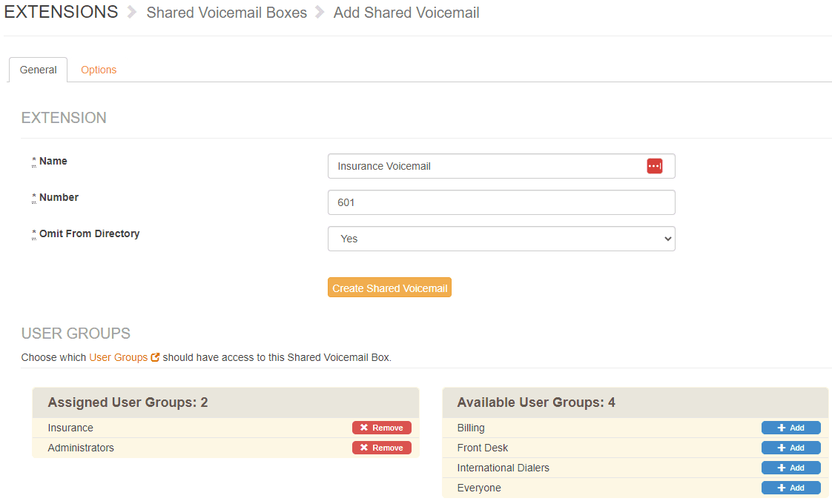Viewport: 832px width, 504px height.
Task: Add the Billing user group
Action: pyautogui.click(x=790, y=428)
